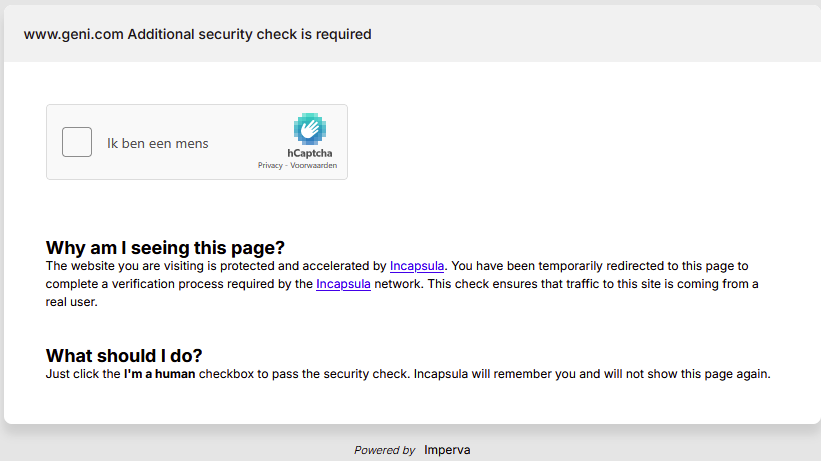Click the "Ik ben een mens" label
821x461 pixels.
(x=158, y=143)
